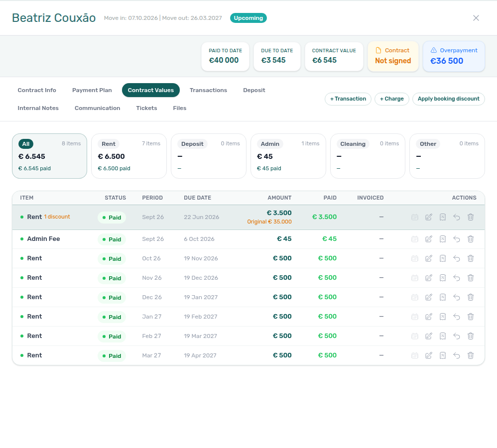497x448 pixels.
Task: Delete the Nov 26 Rent item
Action: click(471, 278)
